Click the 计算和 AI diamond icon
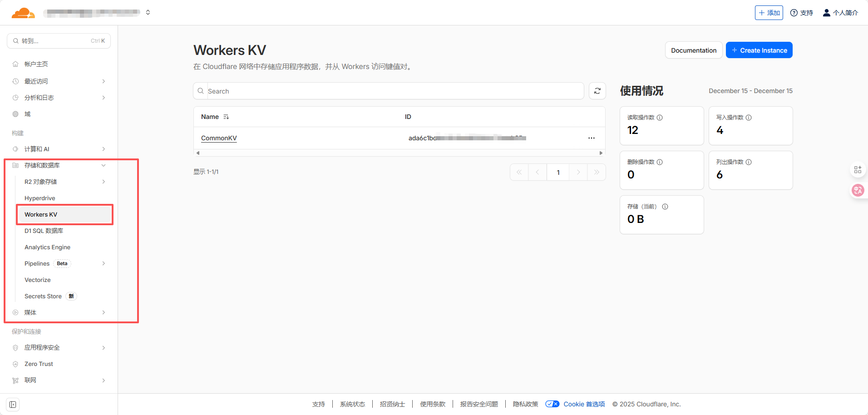 coord(15,149)
